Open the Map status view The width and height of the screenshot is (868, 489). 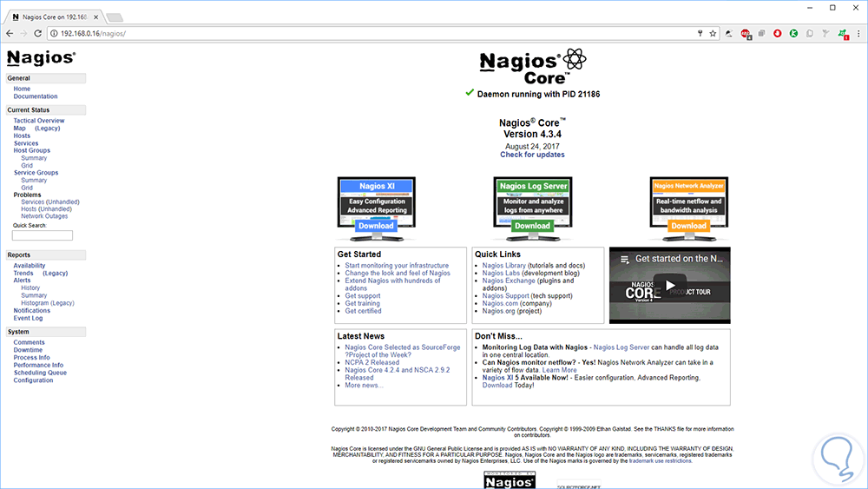pos(19,128)
